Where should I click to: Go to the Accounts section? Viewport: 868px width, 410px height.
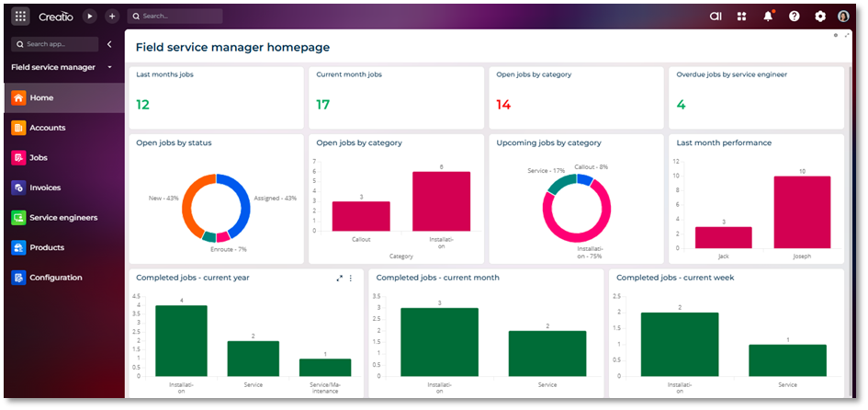47,128
